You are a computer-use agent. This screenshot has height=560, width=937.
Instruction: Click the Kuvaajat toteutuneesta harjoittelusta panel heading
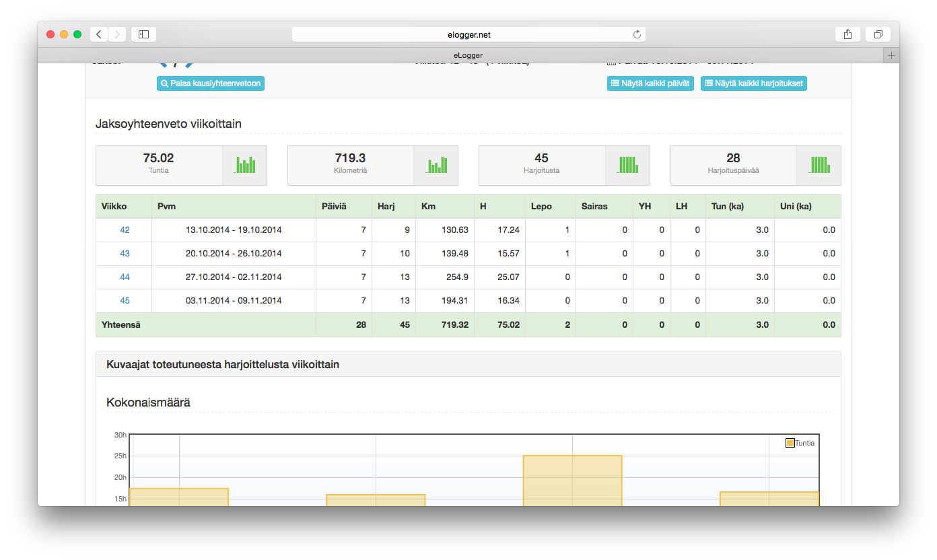[x=223, y=365]
